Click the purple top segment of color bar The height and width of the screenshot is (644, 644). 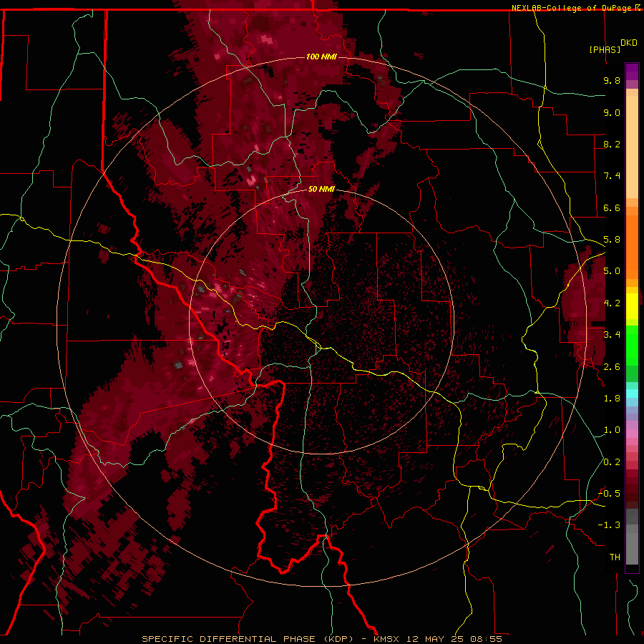[x=632, y=72]
